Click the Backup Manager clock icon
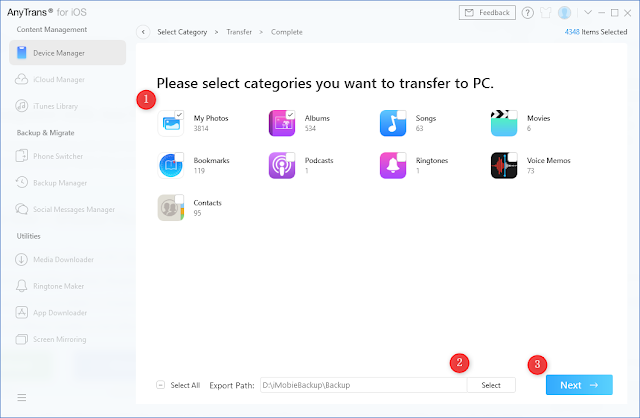This screenshot has width=640, height=418. click(21, 182)
